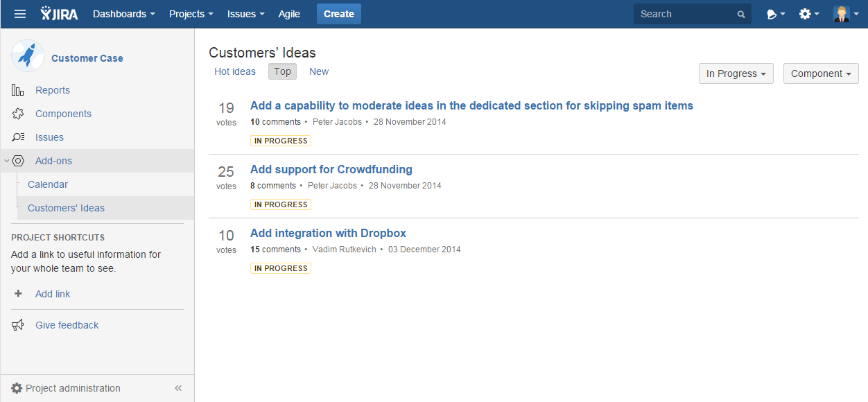
Task: Collapse the Add-ons section chevron
Action: tap(6, 161)
